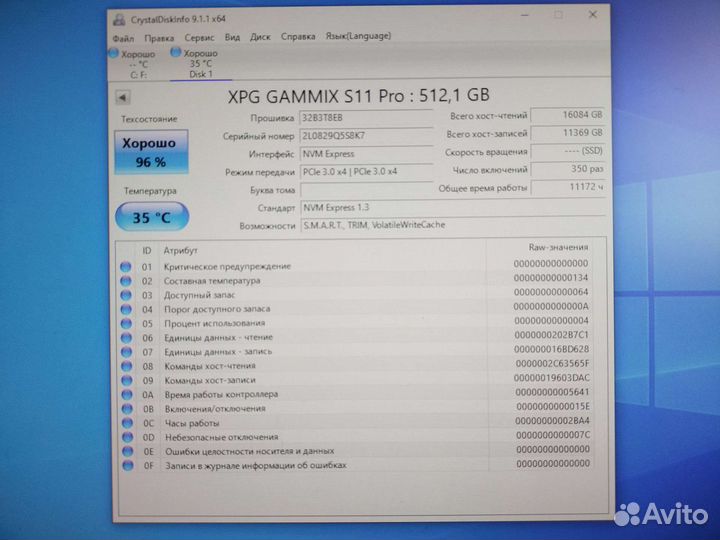Image resolution: width=720 pixels, height=540 pixels.
Task: Close the CrystalDiskInfo window
Action: coord(593,15)
